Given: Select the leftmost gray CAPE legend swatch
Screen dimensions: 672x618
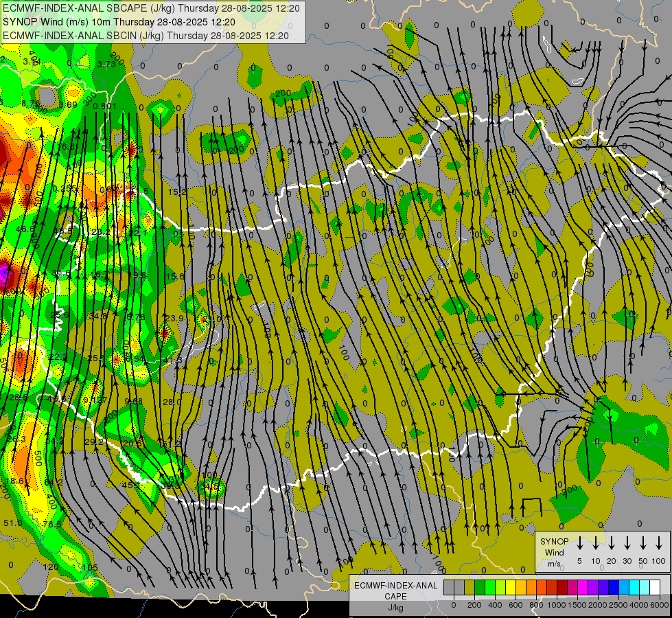Looking at the screenshot, I should pos(449,587).
